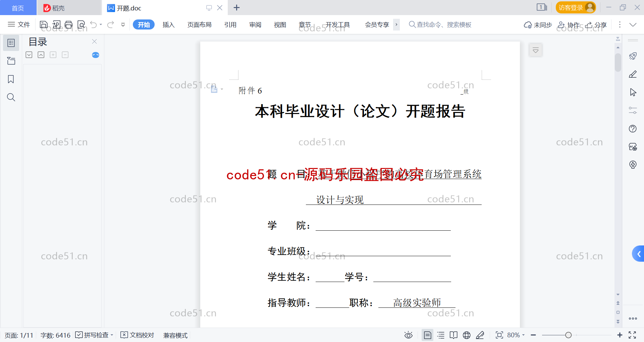Image resolution: width=644 pixels, height=342 pixels.
Task: Switch to the 首页 tab
Action: (x=18, y=8)
